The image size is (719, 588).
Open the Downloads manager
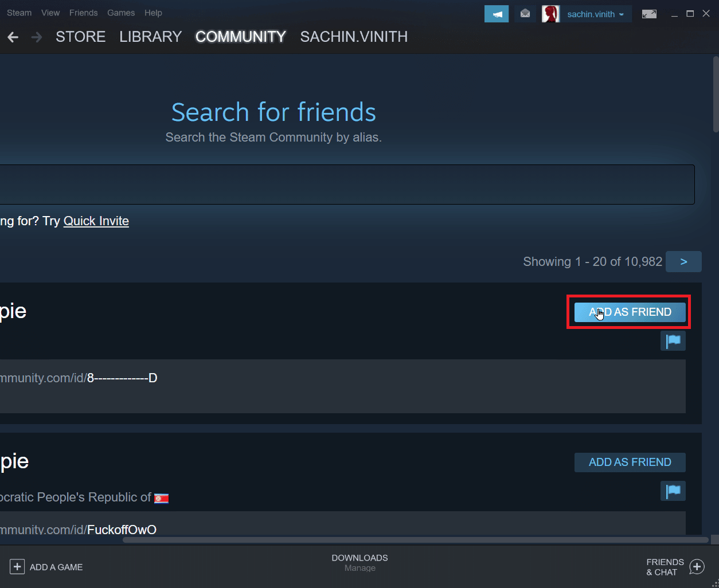[x=360, y=563]
